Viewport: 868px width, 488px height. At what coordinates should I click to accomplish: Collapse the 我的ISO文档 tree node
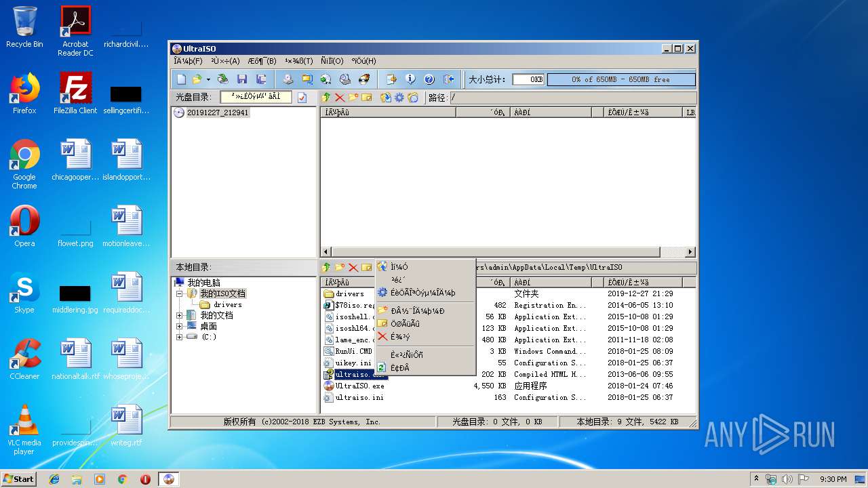(180, 293)
